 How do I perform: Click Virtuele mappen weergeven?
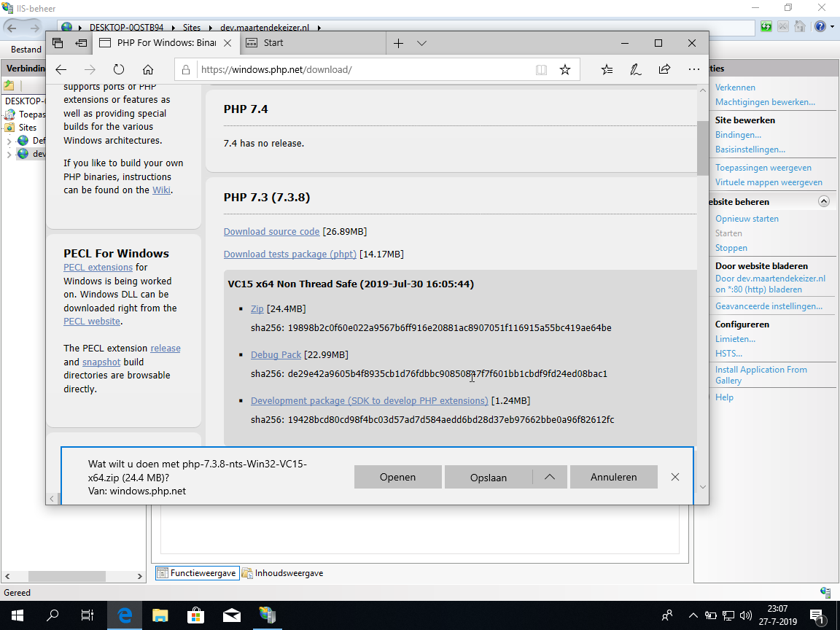[x=769, y=182]
